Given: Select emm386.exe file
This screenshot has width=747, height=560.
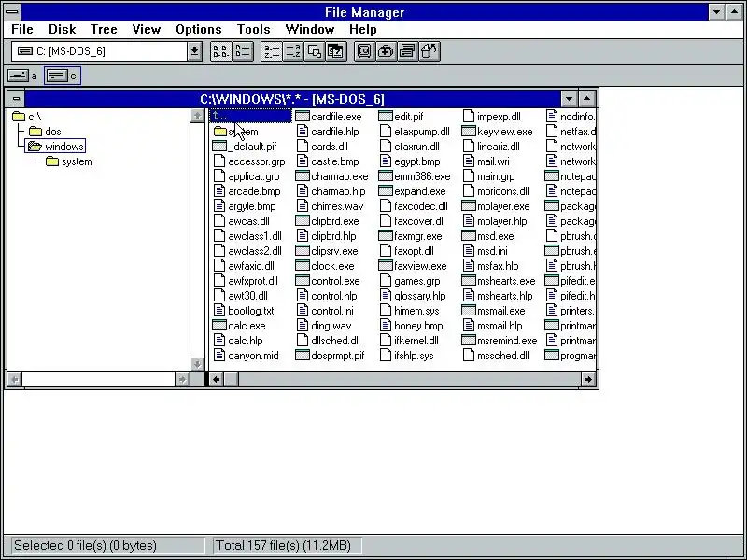Looking at the screenshot, I should pos(414,176).
